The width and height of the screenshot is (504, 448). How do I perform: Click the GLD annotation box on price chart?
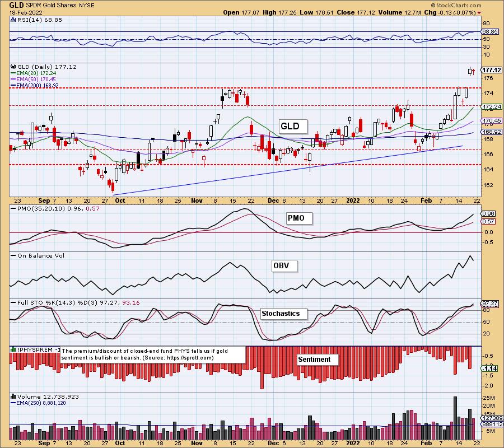pos(292,127)
